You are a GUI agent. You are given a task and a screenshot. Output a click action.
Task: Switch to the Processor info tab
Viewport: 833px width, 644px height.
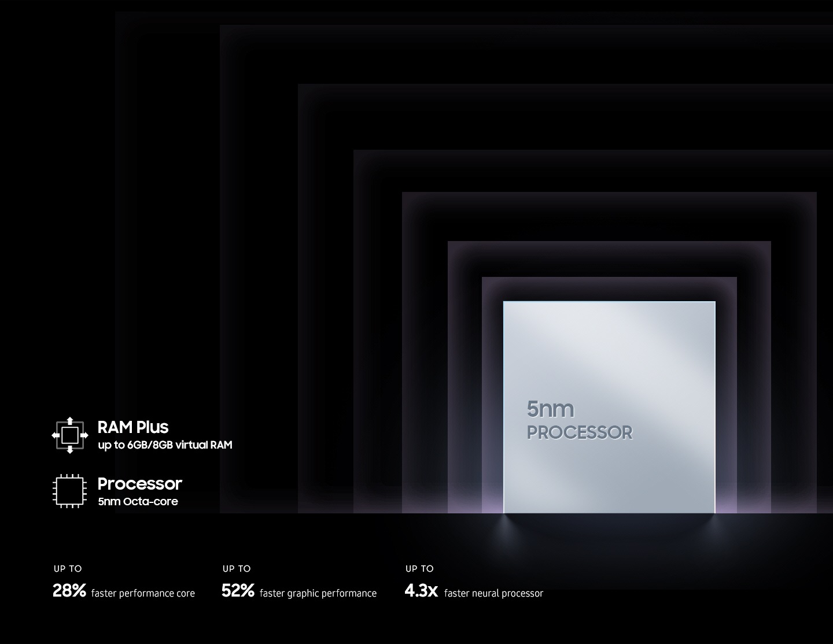click(139, 484)
